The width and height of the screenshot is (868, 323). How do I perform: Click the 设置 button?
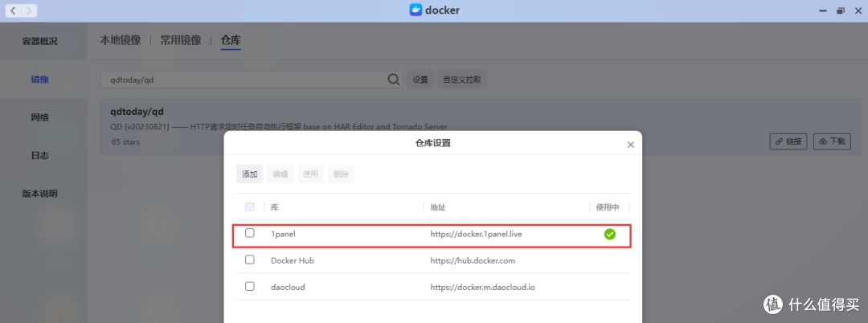[x=420, y=80]
